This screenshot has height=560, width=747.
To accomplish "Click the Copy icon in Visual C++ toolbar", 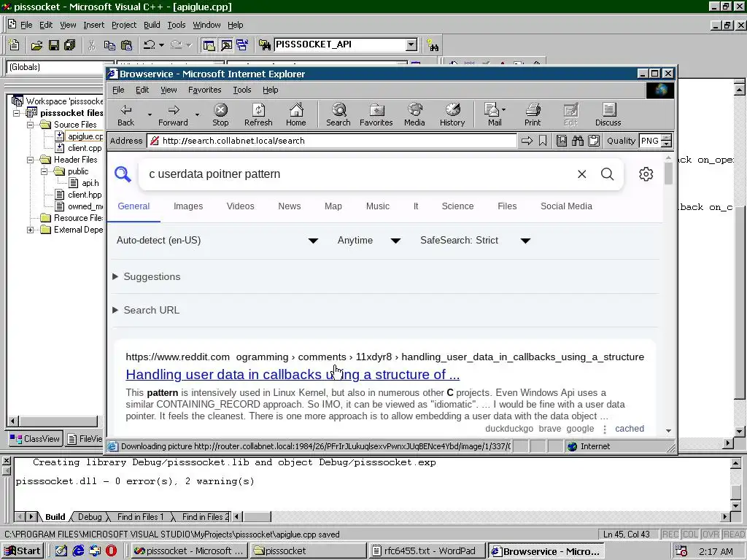I will (x=109, y=45).
